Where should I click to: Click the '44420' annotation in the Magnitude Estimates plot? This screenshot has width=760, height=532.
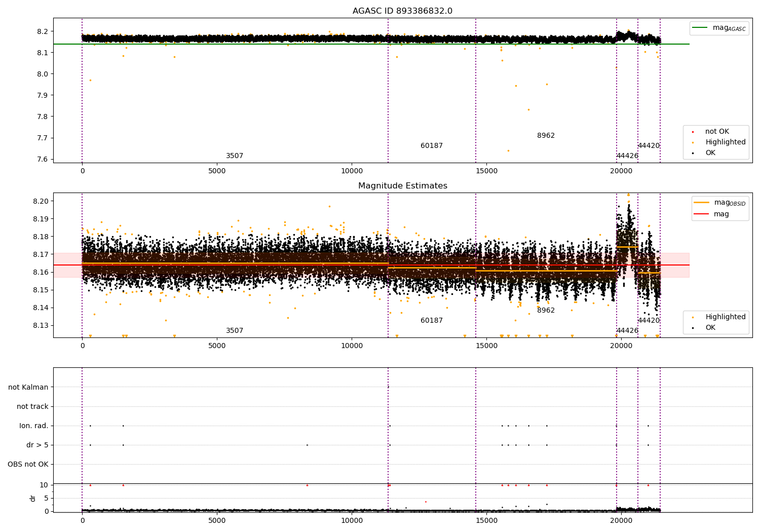tap(649, 321)
